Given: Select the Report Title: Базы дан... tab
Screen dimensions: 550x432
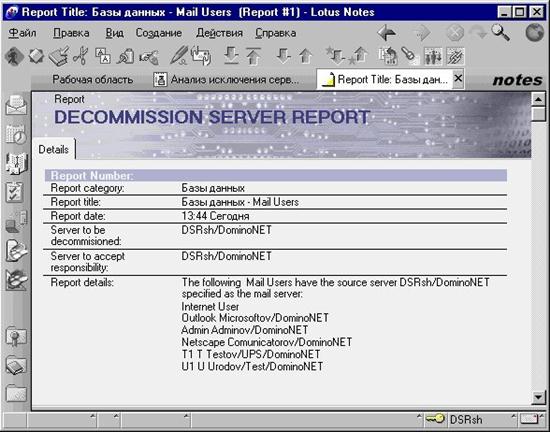Looking at the screenshot, I should coord(385,79).
